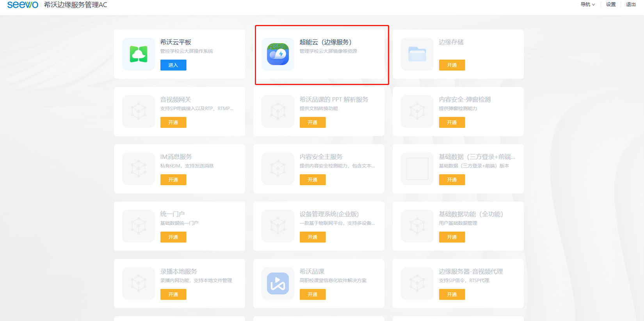Click 开通 for 设备管理系统(企业版)
This screenshot has height=321, width=644.
(313, 237)
